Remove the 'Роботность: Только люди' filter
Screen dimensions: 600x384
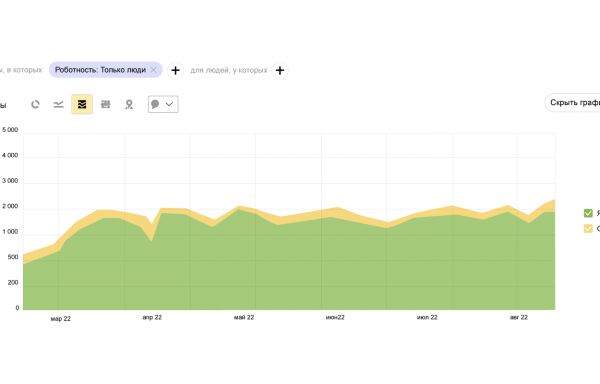[153, 70]
